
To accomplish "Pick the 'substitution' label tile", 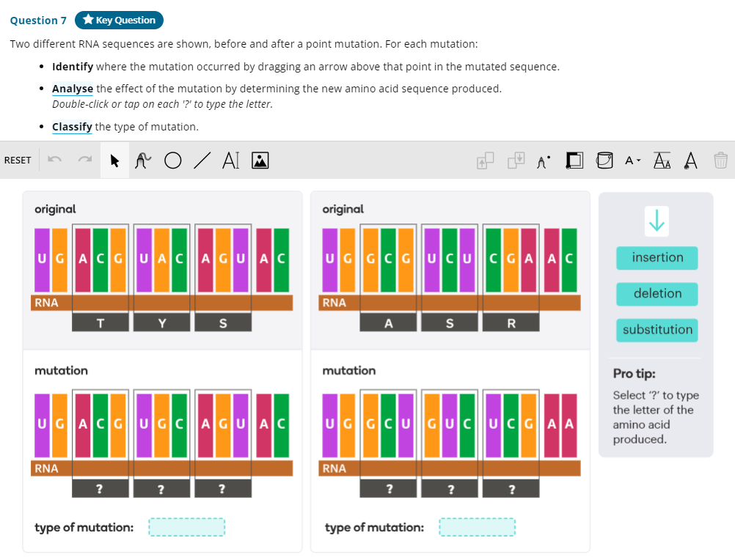I will (657, 330).
